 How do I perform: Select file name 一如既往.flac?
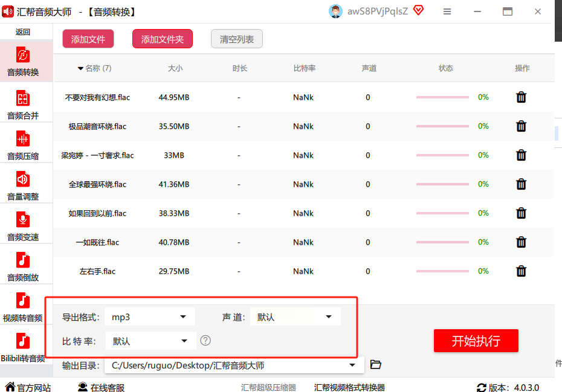(97, 242)
